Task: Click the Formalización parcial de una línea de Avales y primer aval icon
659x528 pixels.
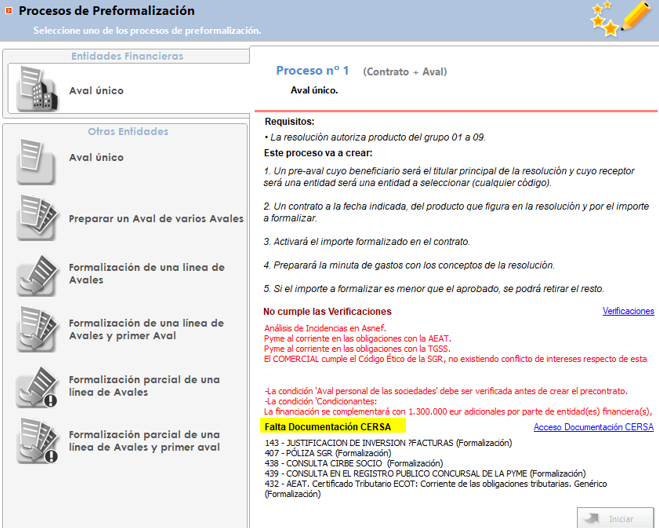Action: point(37,441)
